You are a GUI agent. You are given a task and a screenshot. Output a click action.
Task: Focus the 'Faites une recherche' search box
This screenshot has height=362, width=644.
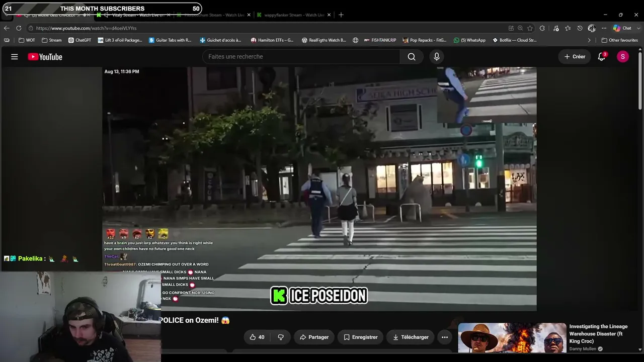coord(301,57)
